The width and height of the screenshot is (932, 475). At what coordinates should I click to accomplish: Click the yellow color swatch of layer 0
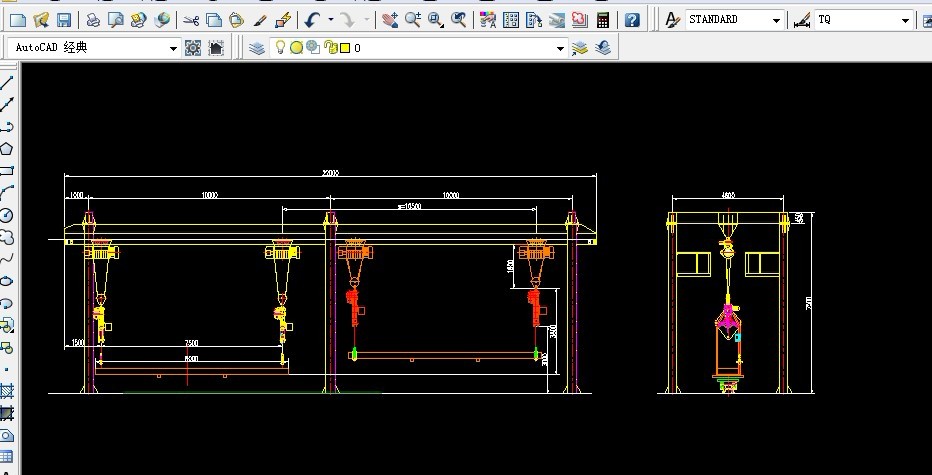pyautogui.click(x=344, y=47)
